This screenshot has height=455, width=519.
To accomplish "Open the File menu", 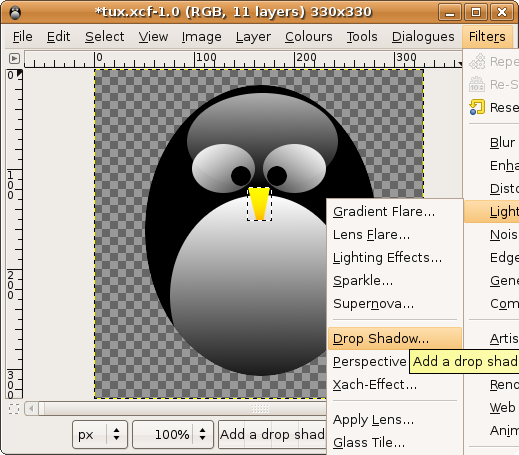I will [22, 37].
